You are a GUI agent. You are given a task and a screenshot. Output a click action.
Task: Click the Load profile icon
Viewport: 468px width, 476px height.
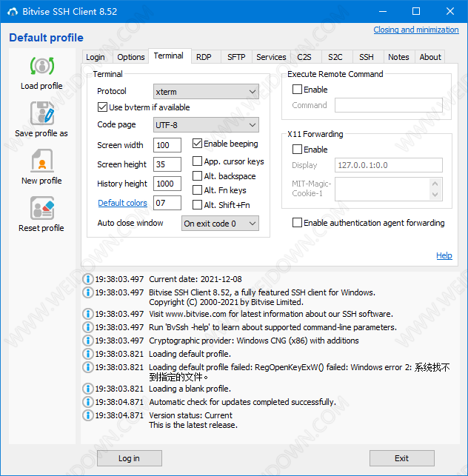click(42, 66)
